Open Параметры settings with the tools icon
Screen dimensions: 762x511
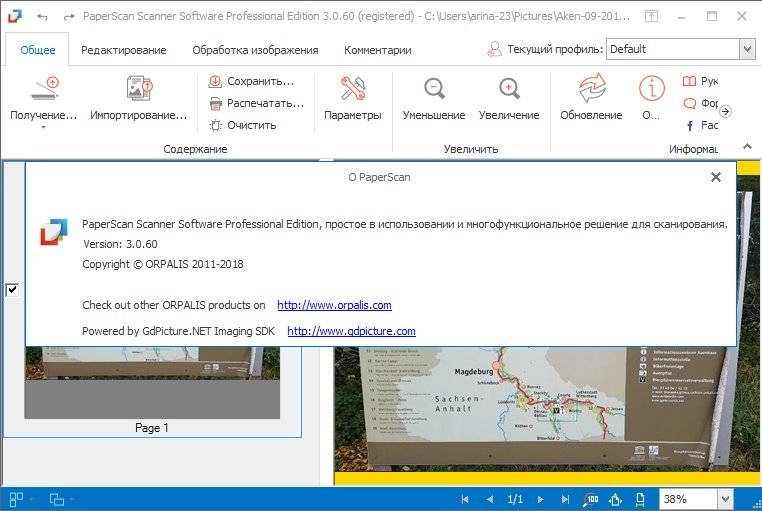(x=353, y=97)
